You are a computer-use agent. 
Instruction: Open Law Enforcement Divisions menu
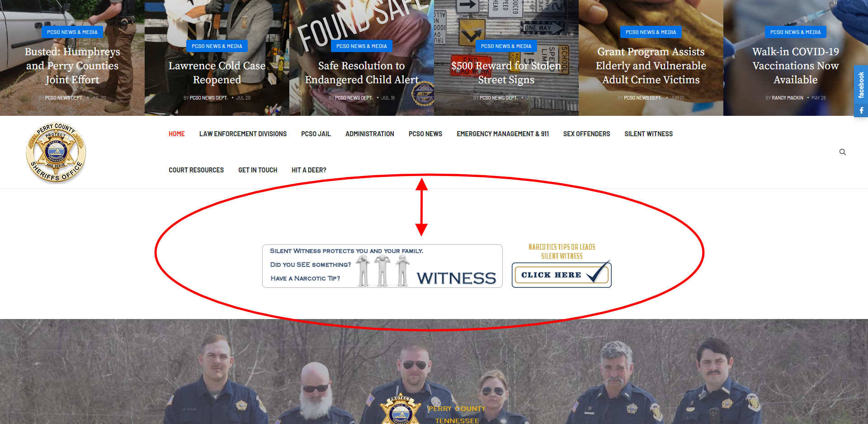coord(243,134)
